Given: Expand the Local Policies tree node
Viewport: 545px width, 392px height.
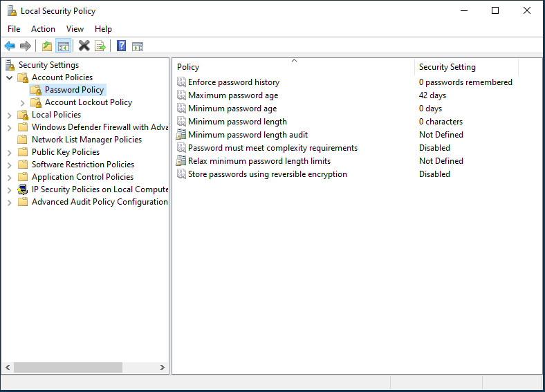Looking at the screenshot, I should [x=10, y=115].
